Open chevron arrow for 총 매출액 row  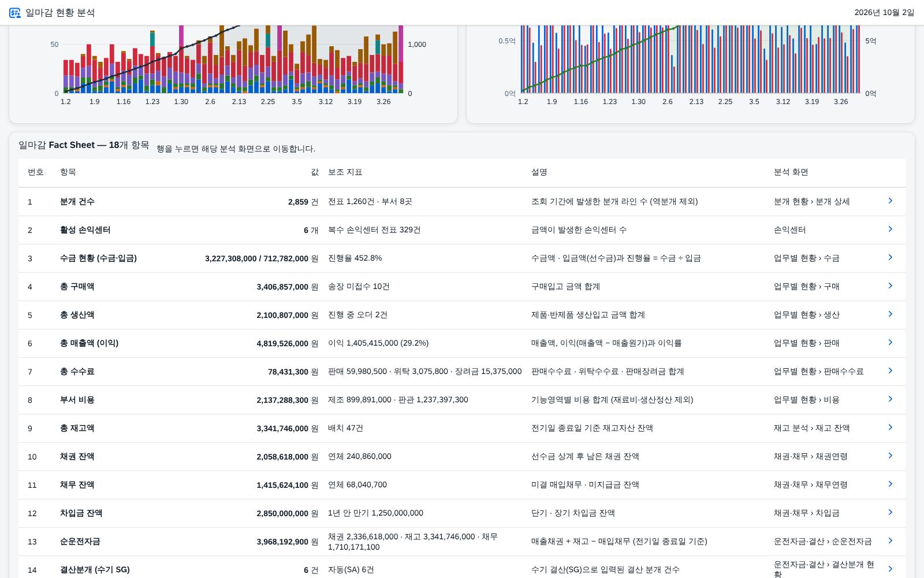tap(890, 342)
